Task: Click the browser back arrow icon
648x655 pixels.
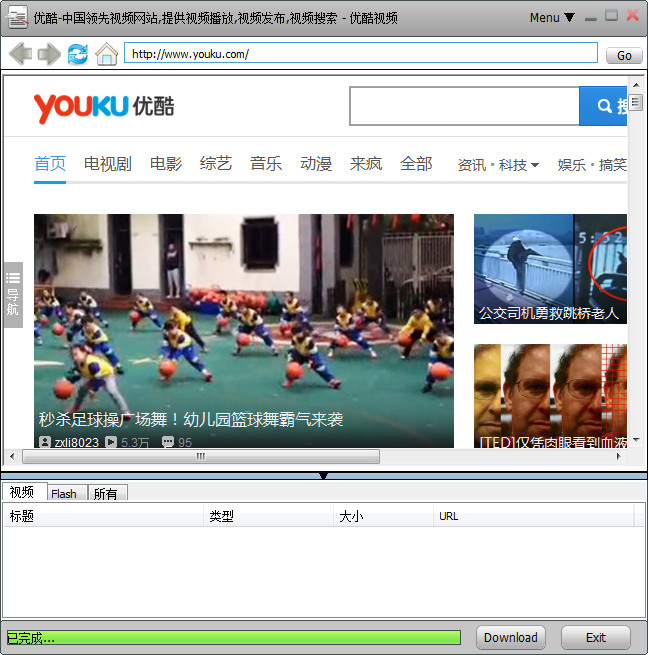Action: [20, 54]
